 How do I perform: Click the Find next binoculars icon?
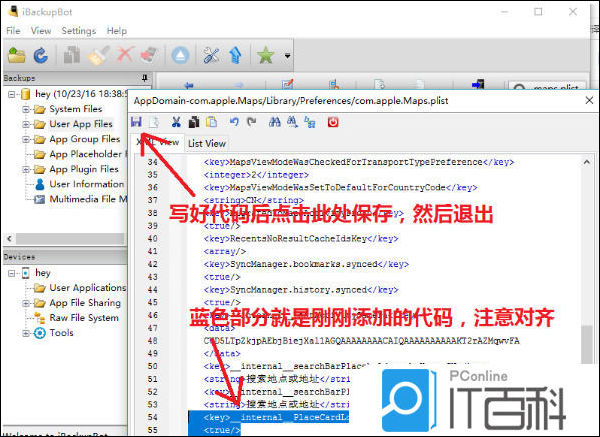293,122
